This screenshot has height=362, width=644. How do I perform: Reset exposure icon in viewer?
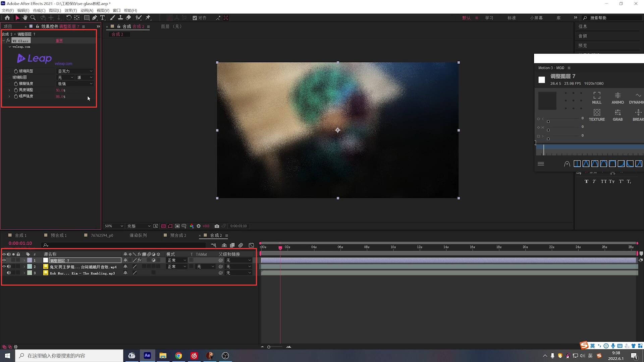(x=199, y=226)
